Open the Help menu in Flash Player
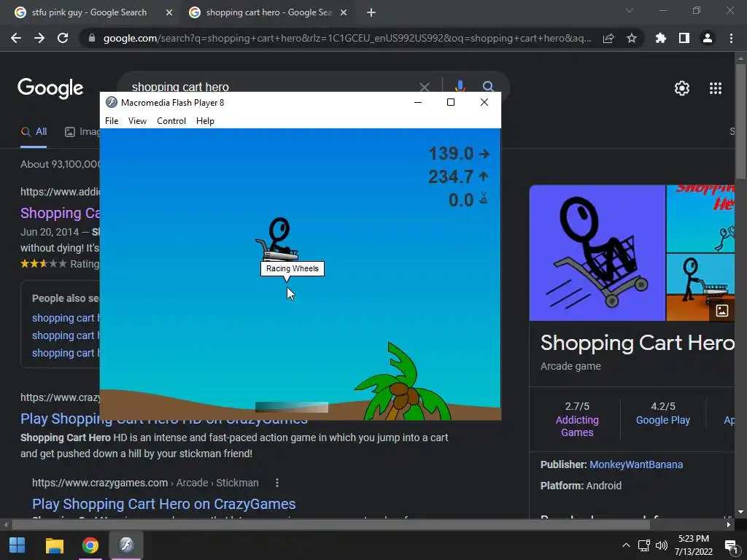This screenshot has height=560, width=747. pos(205,121)
